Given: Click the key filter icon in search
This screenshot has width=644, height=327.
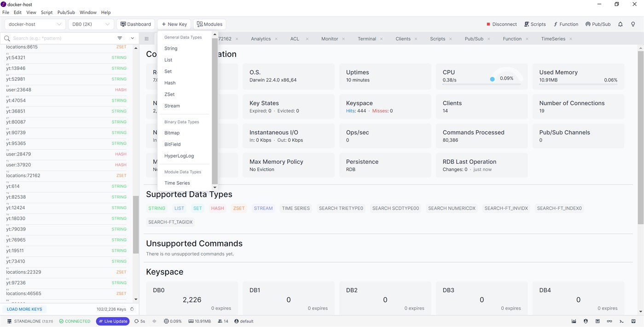Looking at the screenshot, I should [x=120, y=38].
